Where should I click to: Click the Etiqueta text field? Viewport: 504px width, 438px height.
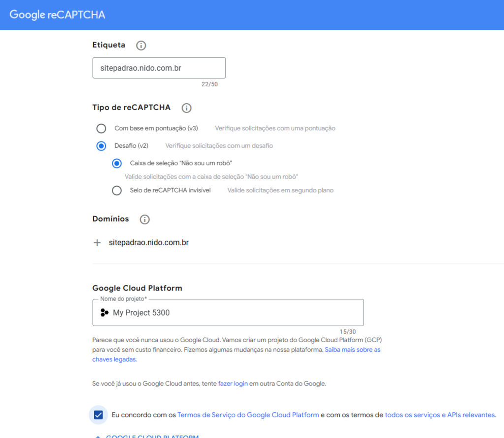(159, 68)
